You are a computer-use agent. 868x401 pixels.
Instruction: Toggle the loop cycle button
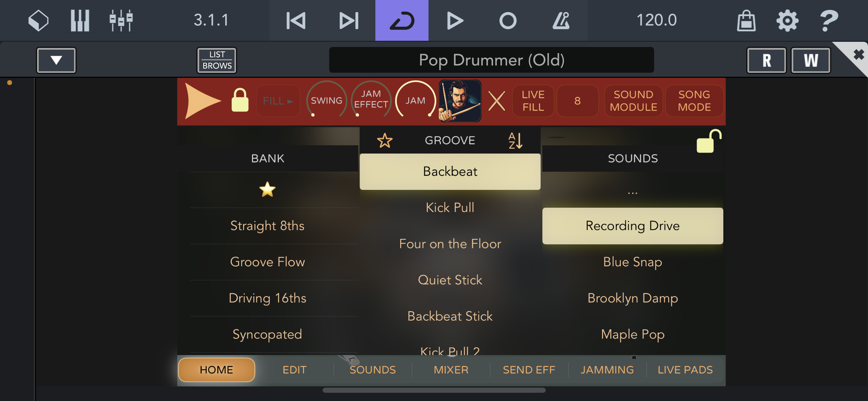pyautogui.click(x=402, y=21)
